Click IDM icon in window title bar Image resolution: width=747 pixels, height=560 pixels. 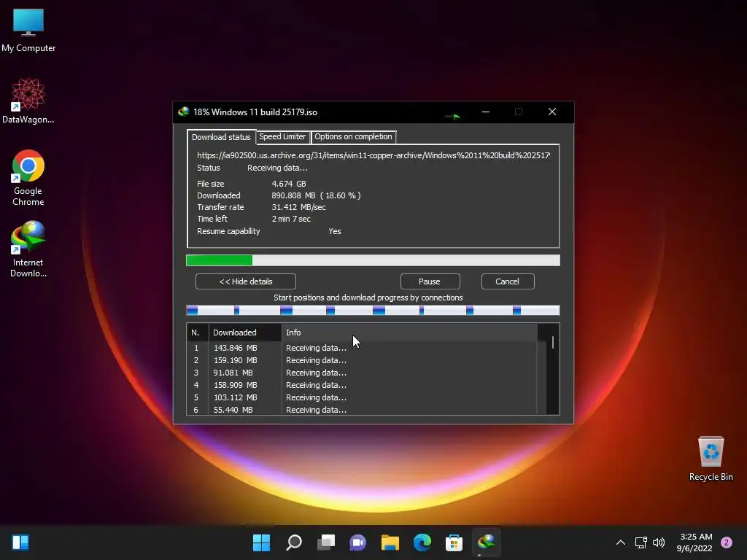tap(183, 112)
